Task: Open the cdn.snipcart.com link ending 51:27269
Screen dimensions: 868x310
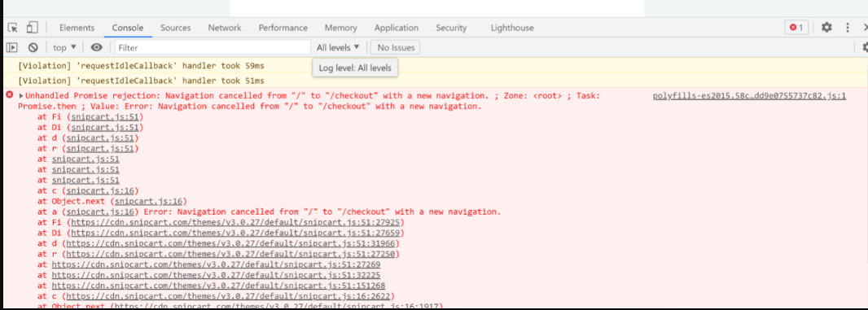Action: tap(217, 264)
